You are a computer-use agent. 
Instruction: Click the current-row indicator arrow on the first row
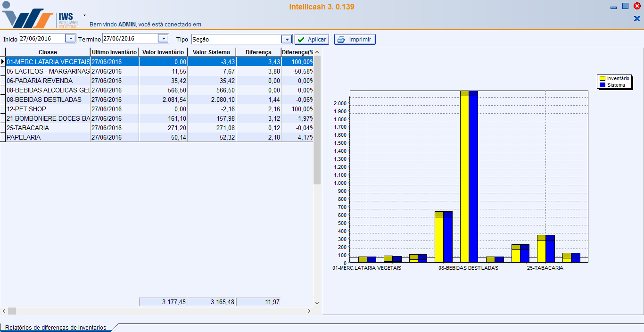[x=3, y=62]
